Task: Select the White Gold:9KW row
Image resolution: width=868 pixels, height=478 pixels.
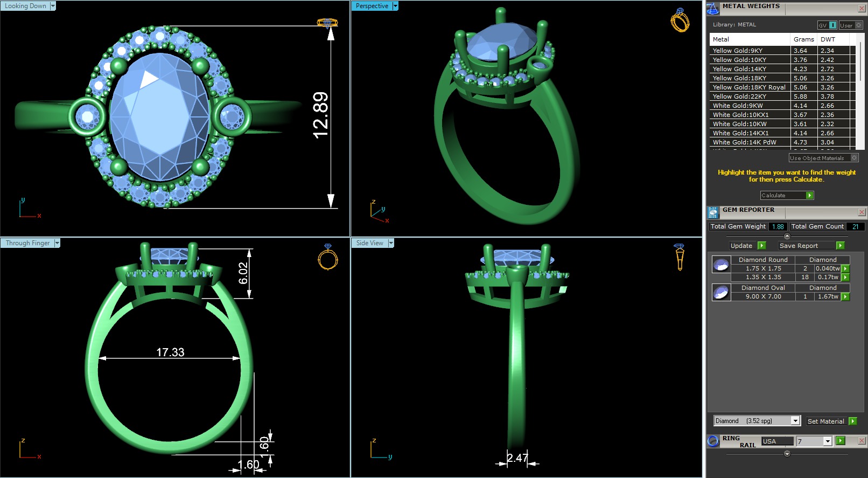Action: point(782,106)
